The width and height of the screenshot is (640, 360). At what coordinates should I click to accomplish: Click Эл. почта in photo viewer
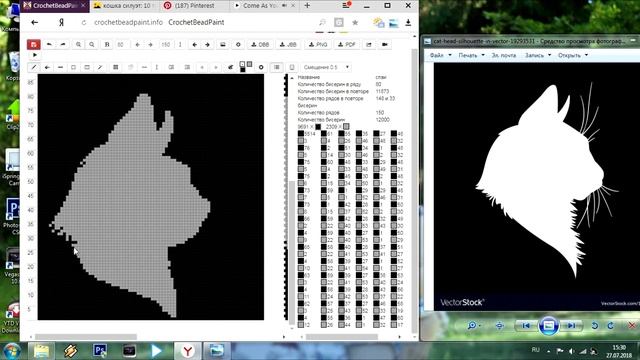point(504,55)
